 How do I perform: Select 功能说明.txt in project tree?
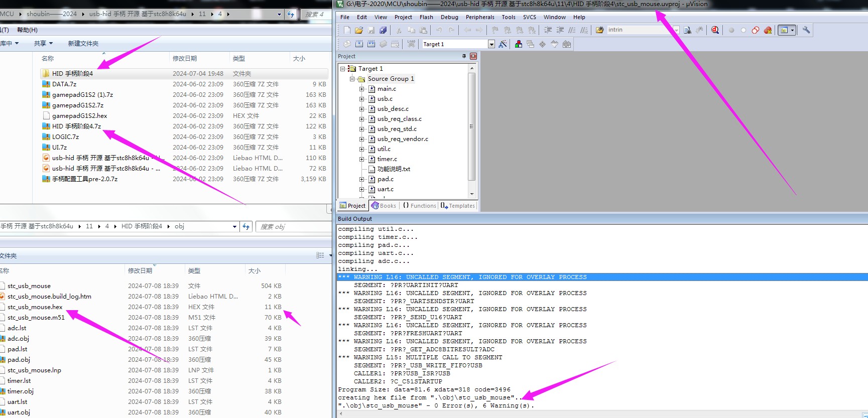pos(394,169)
